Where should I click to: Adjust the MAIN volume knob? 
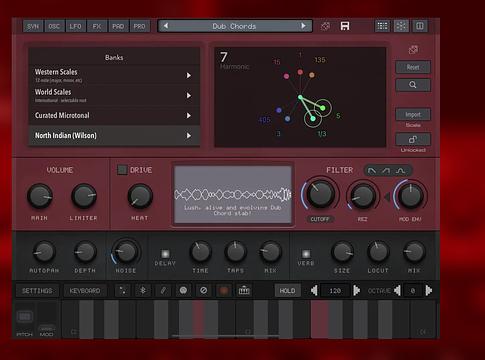[x=40, y=197]
